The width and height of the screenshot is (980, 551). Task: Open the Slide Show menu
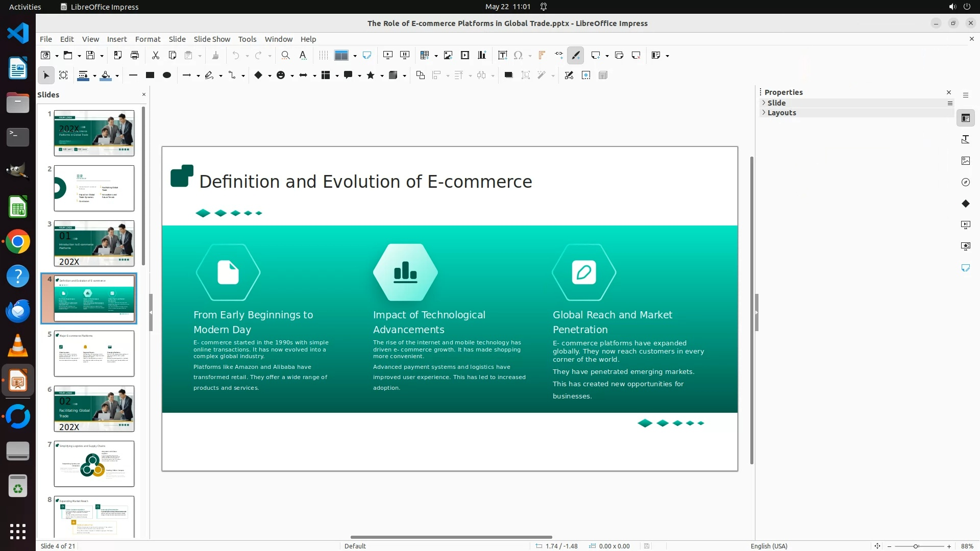click(x=211, y=39)
